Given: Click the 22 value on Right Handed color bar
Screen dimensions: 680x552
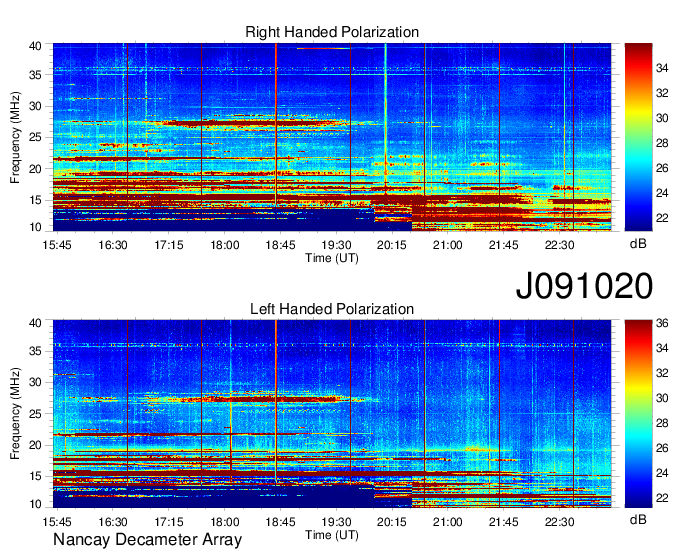Looking at the screenshot, I should tap(662, 218).
